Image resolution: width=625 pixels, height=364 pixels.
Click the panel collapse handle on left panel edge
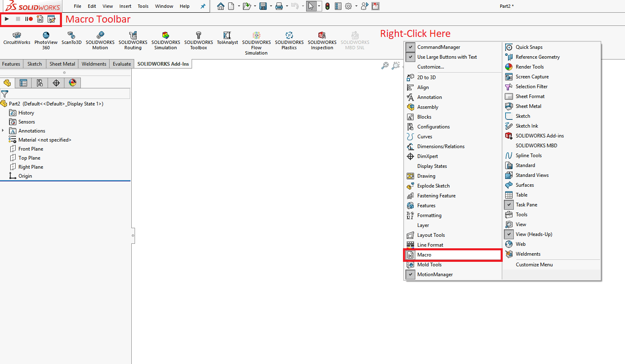coord(133,236)
